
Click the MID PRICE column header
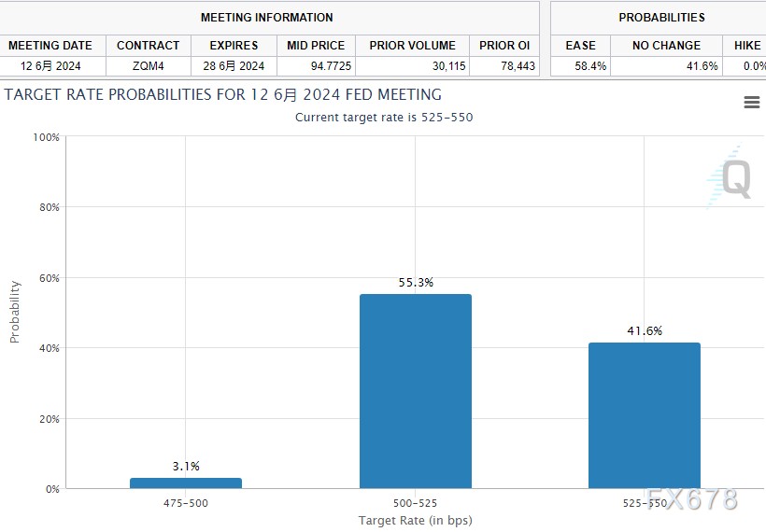[x=316, y=46]
